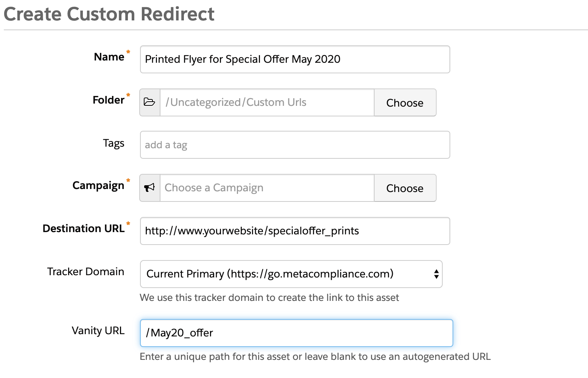Screen dimensions: 588x378
Task: Click the Destination URL input field
Action: tap(295, 231)
